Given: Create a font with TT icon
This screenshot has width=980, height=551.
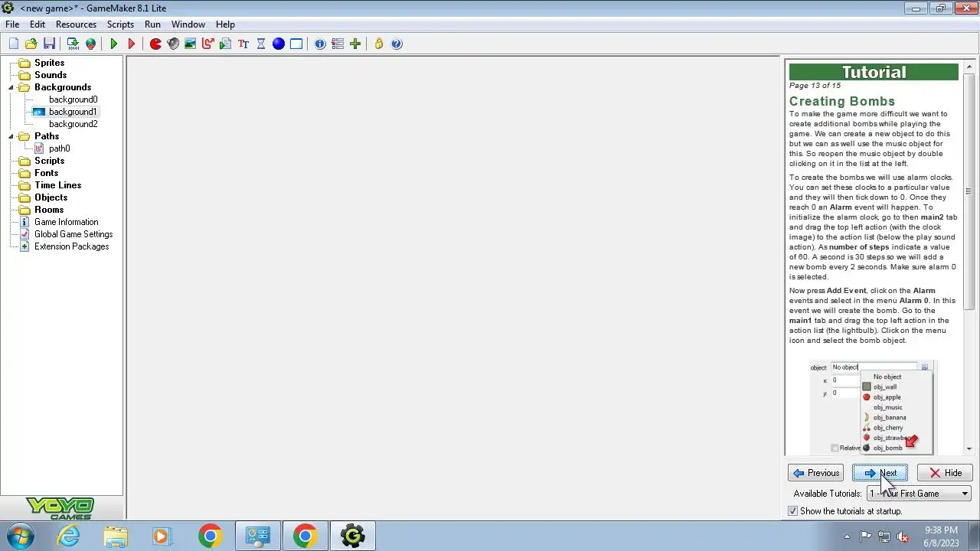Looking at the screenshot, I should [243, 44].
